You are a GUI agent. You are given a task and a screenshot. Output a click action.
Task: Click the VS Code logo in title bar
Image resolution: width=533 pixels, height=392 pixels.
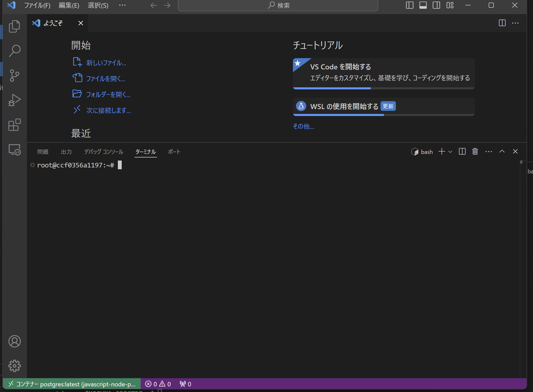point(11,5)
